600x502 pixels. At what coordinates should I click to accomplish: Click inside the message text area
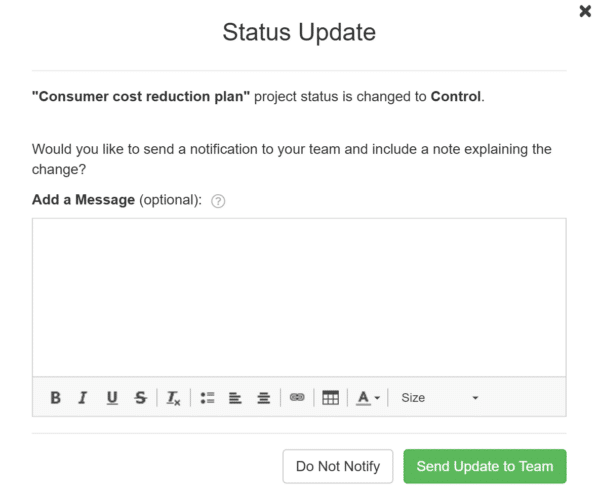(x=298, y=297)
